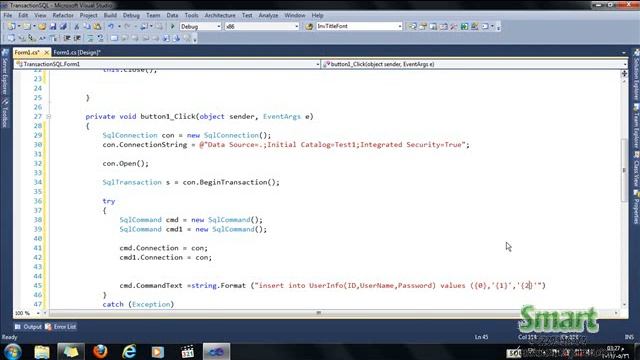Open the Edit menu

pos(23,16)
